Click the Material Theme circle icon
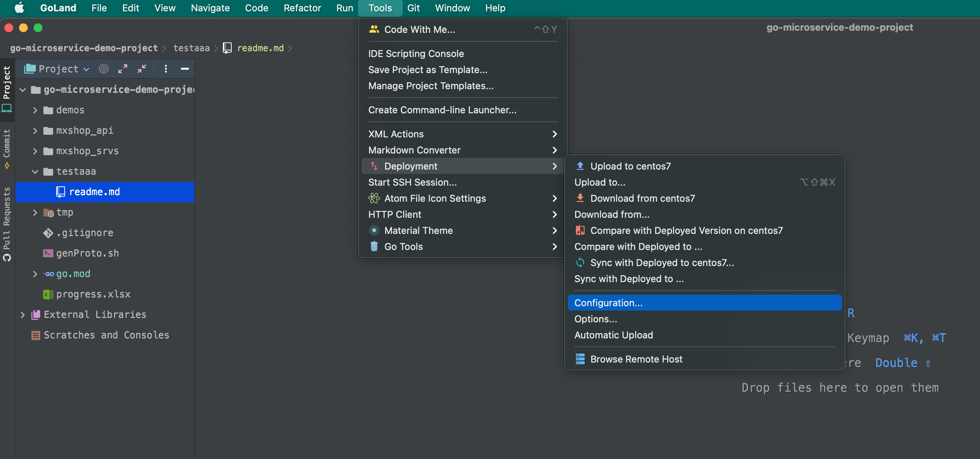980x459 pixels. [x=374, y=230]
